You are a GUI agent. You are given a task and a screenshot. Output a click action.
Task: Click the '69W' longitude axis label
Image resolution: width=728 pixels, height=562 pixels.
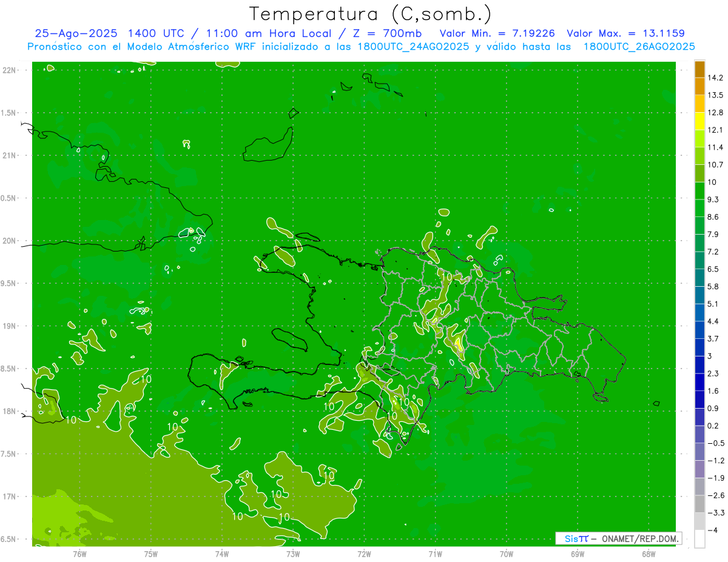[x=578, y=554]
